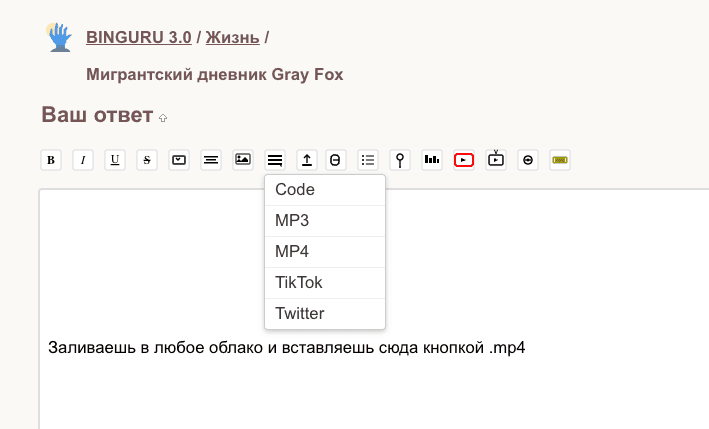Select the Code menu entry
The height and width of the screenshot is (429, 709).
click(x=295, y=190)
